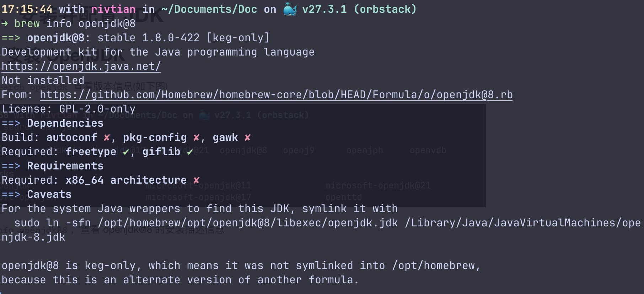Click the 'gawk' build dependency name
The height and width of the screenshot is (294, 644).
coord(225,137)
